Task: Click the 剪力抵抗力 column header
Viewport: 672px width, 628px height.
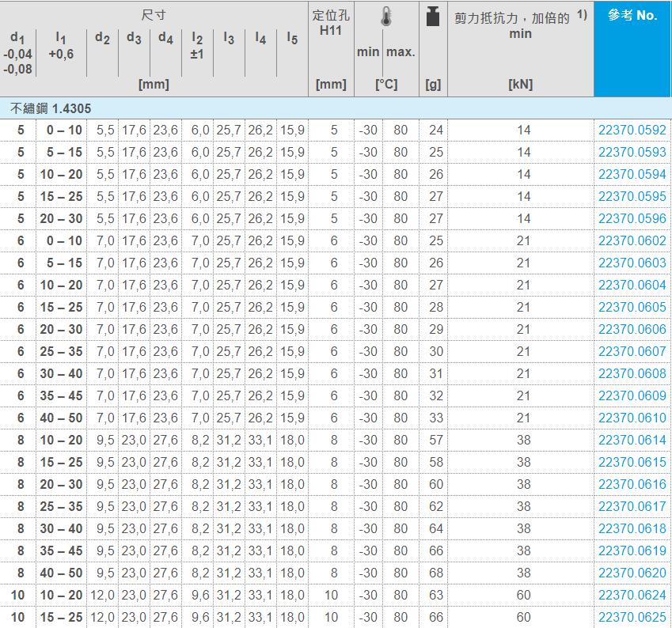Action: tap(511, 18)
